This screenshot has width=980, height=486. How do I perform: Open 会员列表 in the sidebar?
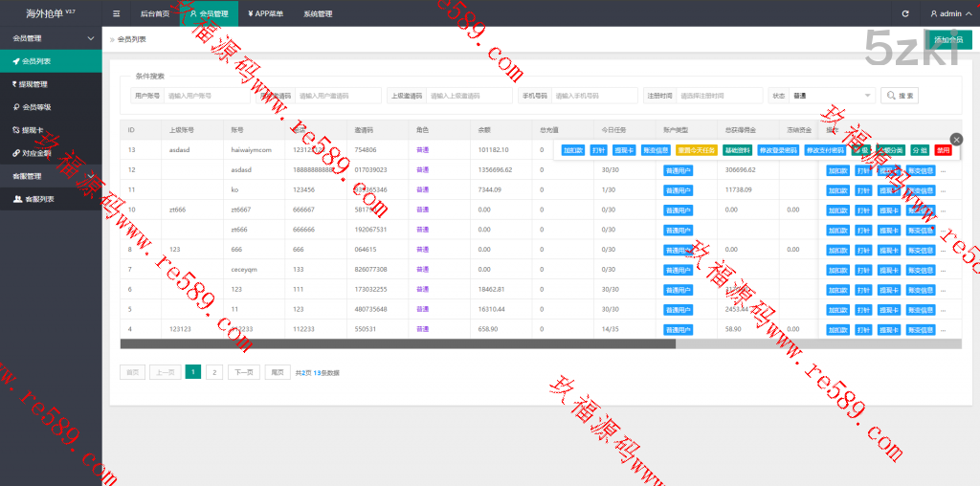point(51,61)
